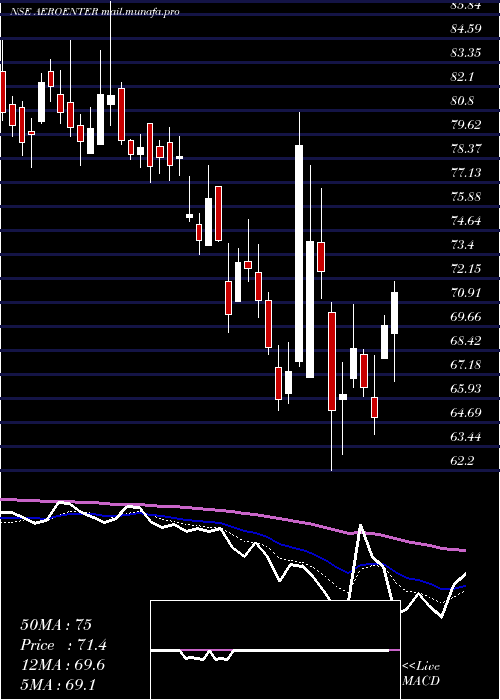Click the Price : 71.4 legend entry

[x=63, y=645]
